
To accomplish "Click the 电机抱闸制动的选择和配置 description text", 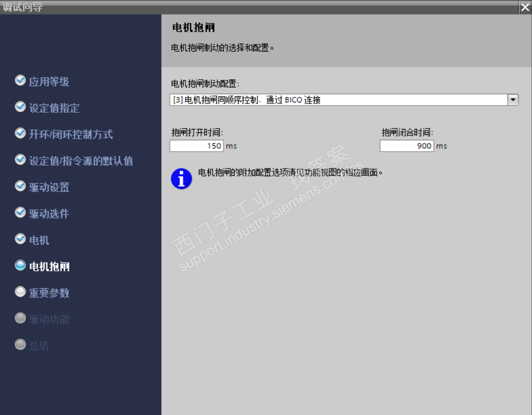I will [222, 48].
